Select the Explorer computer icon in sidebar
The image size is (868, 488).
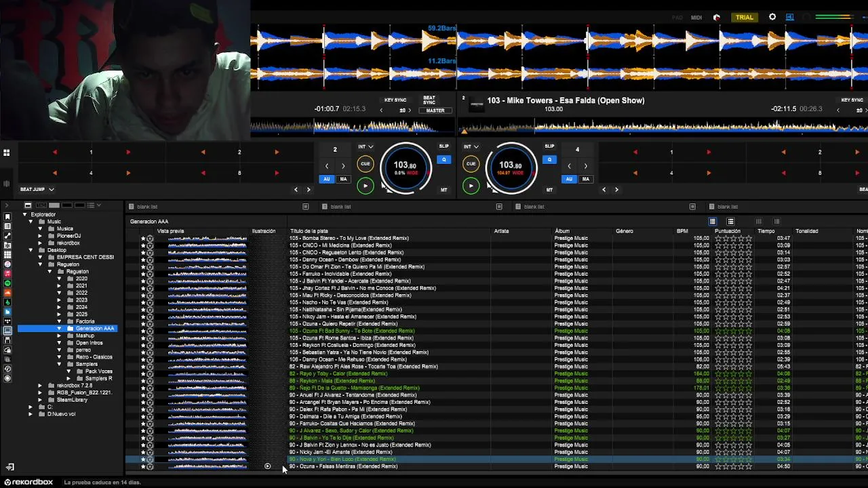tap(7, 330)
